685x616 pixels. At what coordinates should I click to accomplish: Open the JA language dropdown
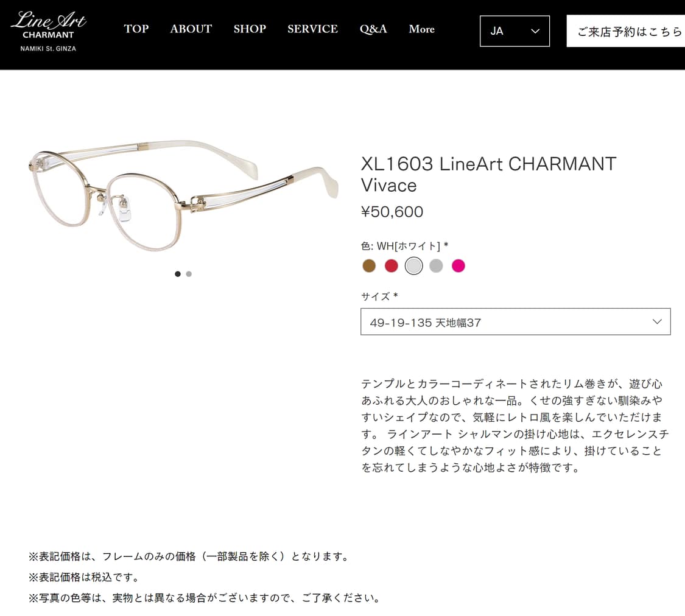515,31
